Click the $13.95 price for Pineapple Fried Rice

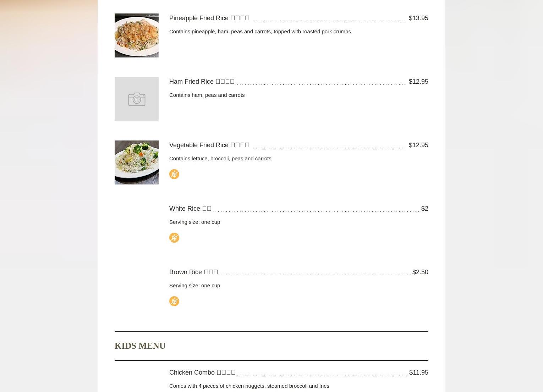click(418, 18)
